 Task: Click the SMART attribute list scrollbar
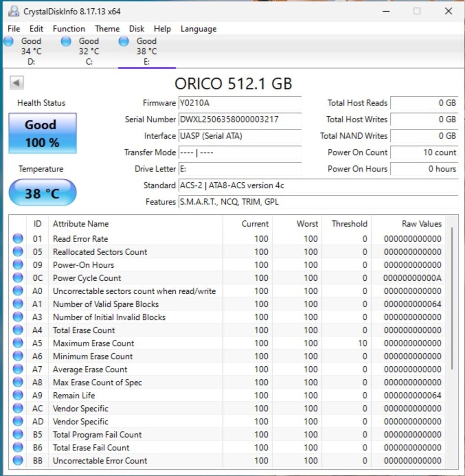[x=452, y=298]
